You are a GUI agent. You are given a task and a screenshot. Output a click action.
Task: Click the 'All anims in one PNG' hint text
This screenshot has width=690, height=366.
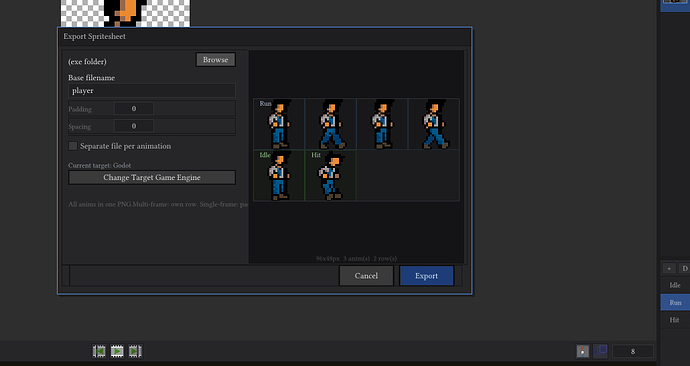(158, 205)
